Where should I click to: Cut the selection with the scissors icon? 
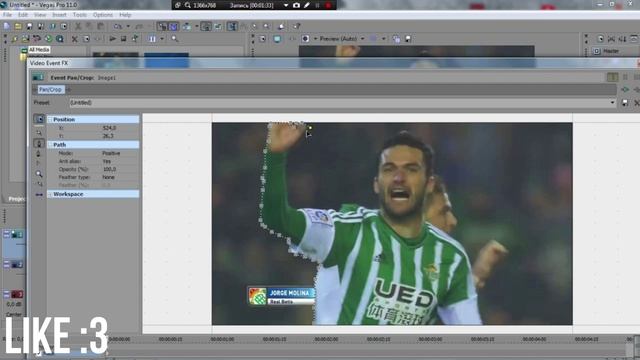click(x=78, y=27)
